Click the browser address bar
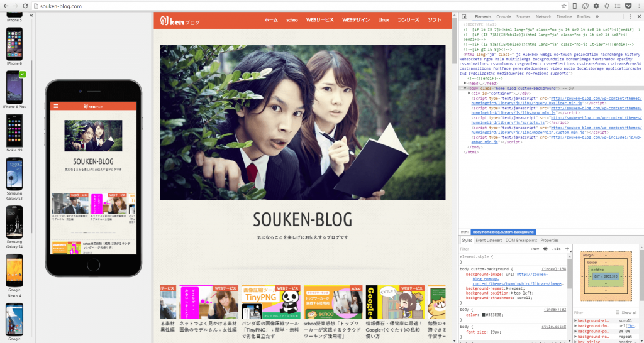644x343 pixels. 296,6
